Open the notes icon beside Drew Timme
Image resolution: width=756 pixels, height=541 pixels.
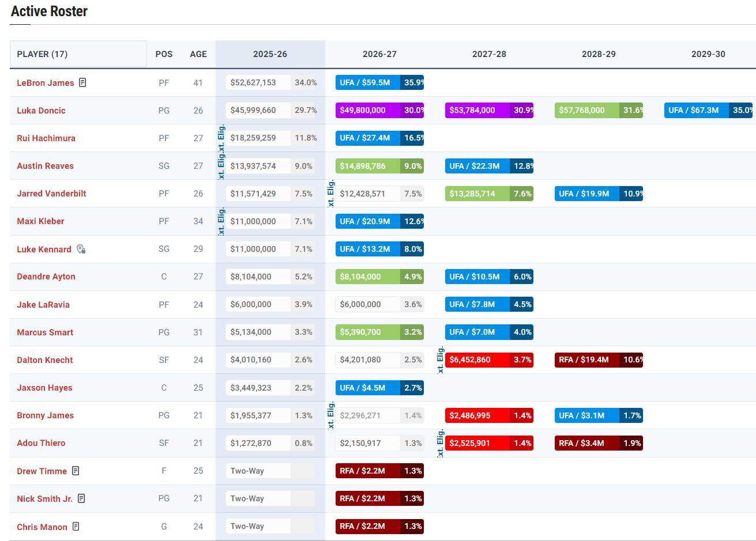(76, 471)
